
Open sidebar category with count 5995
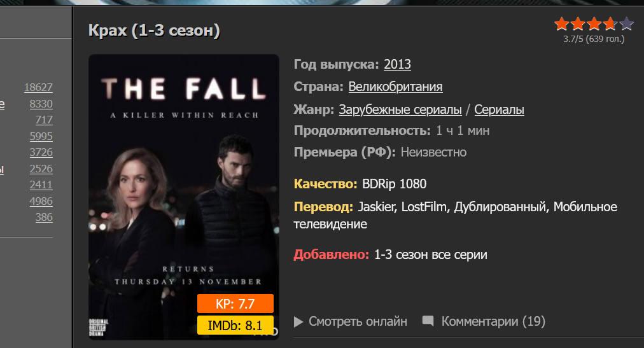click(41, 136)
